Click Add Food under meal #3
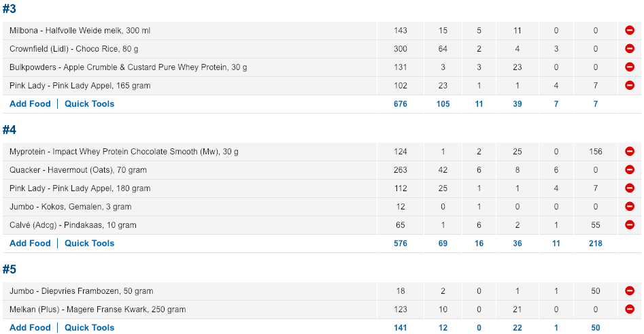Screen dimensions: 644x334 click(x=30, y=104)
